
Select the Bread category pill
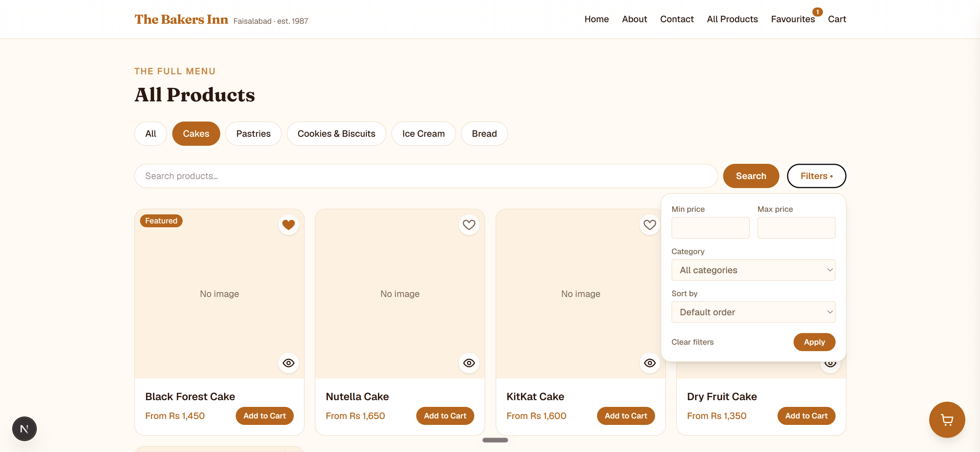[x=484, y=134]
